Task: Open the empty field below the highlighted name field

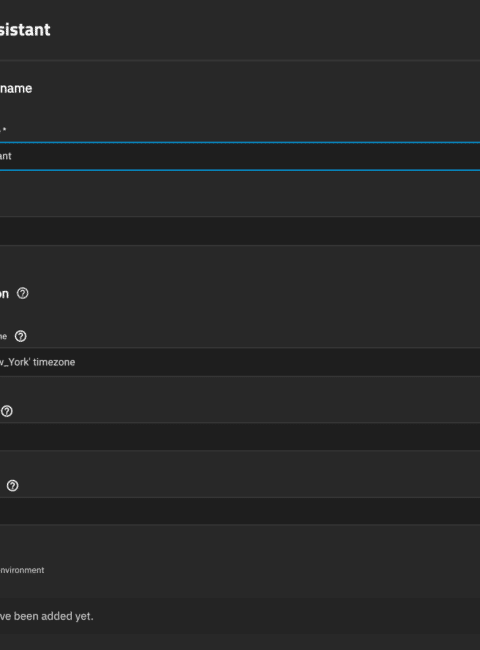Action: 240,231
